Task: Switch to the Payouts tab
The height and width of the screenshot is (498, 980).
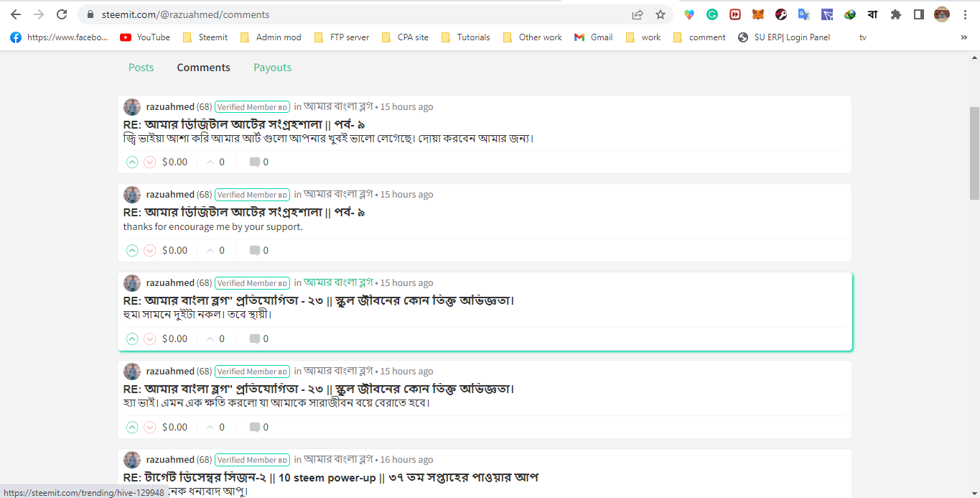Action: [272, 68]
